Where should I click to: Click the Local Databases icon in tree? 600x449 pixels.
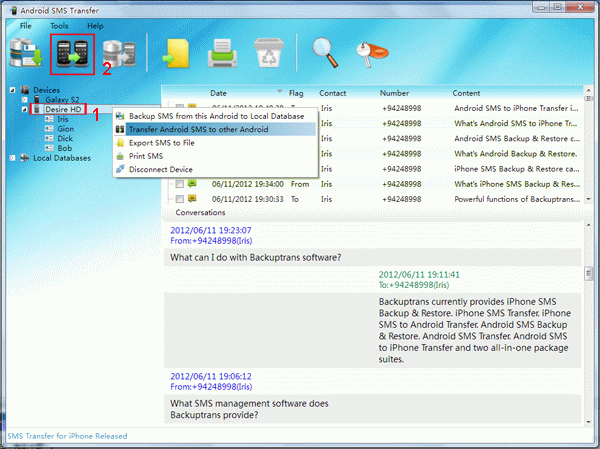25,158
